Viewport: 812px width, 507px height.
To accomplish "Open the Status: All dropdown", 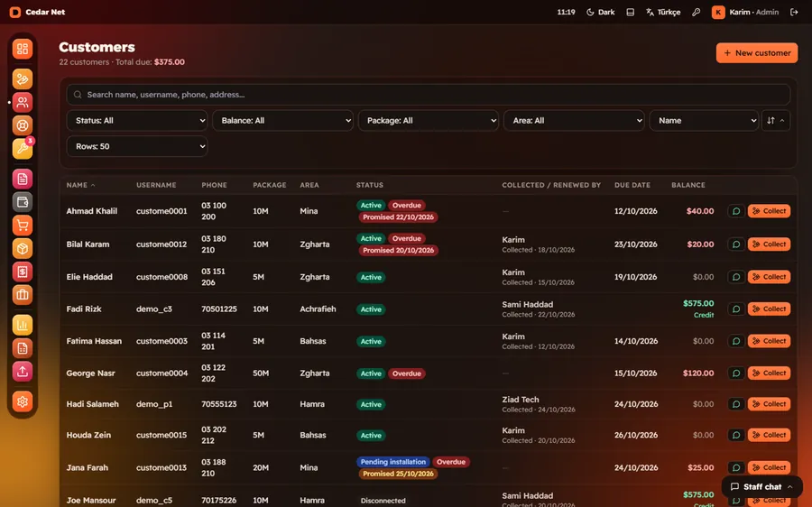I will tap(137, 120).
